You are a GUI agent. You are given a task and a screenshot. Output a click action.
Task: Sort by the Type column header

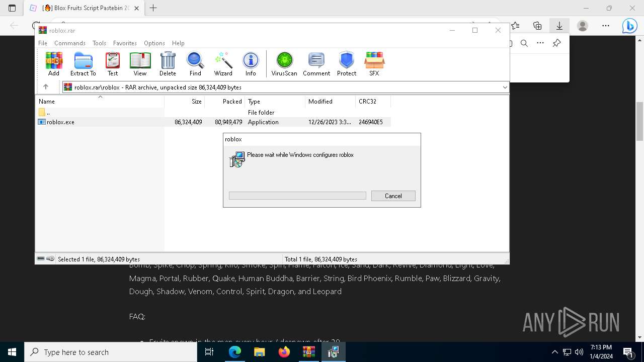[x=275, y=102]
